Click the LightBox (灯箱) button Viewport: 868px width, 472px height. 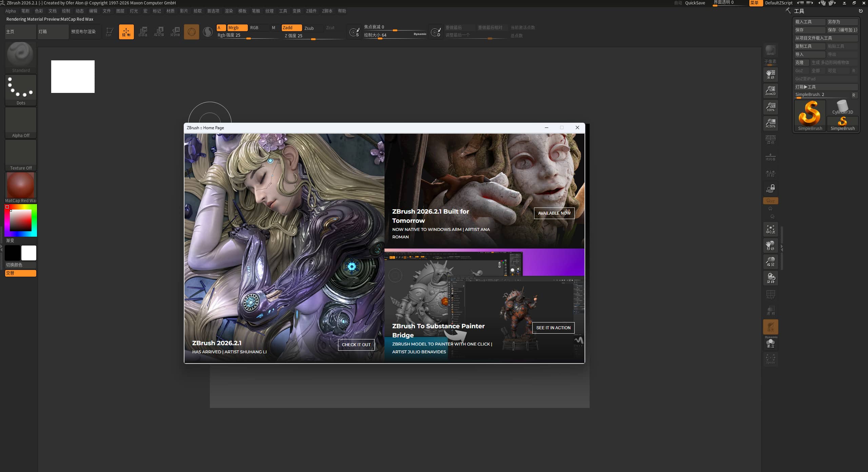click(x=53, y=32)
